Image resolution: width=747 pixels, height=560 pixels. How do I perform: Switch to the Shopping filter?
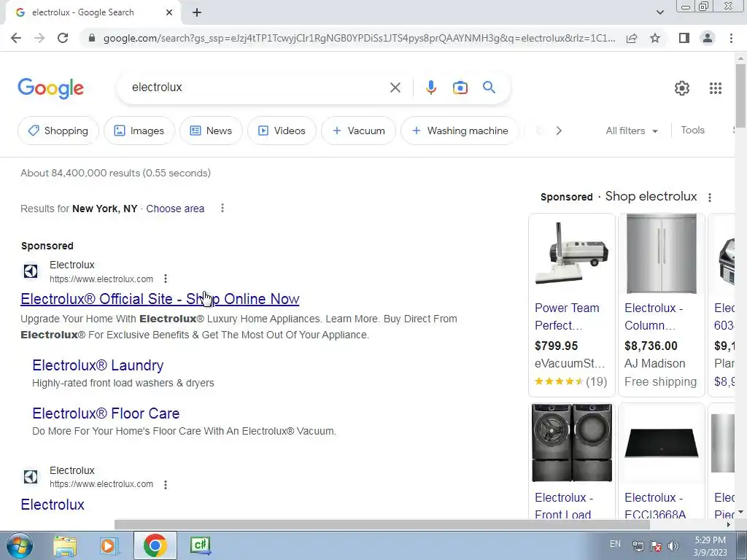pyautogui.click(x=58, y=131)
